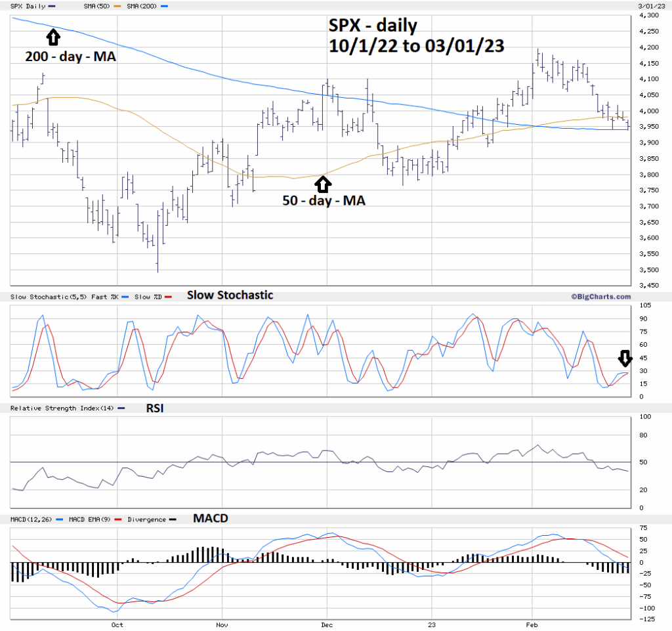Screen dimensions: 672x631
Task: Select the Nov label on the time axis
Action: pyautogui.click(x=222, y=624)
